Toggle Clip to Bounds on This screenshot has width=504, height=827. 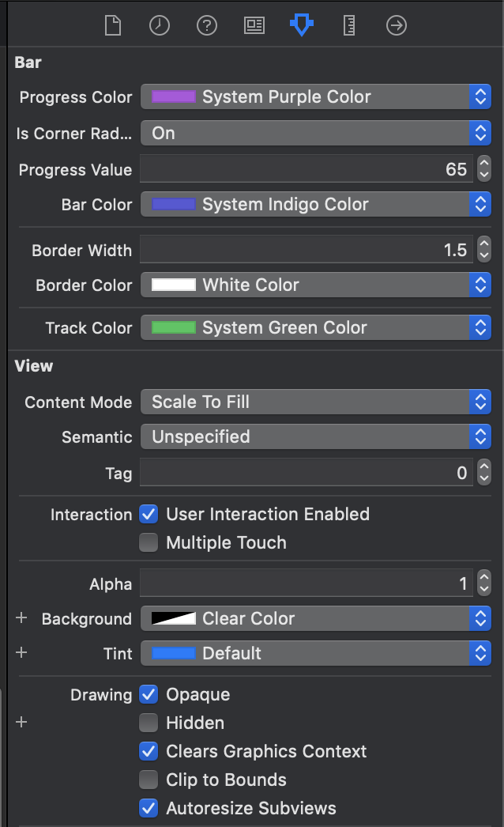[148, 780]
